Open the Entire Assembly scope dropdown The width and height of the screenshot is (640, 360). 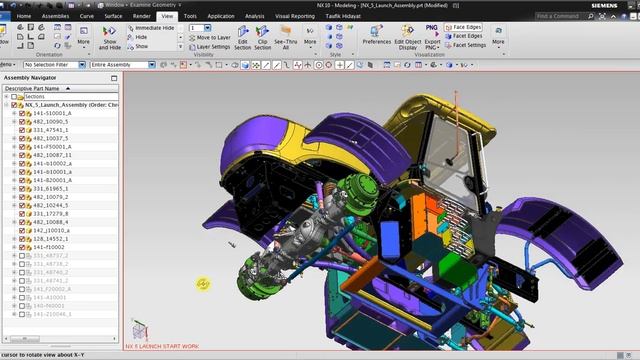click(x=152, y=65)
